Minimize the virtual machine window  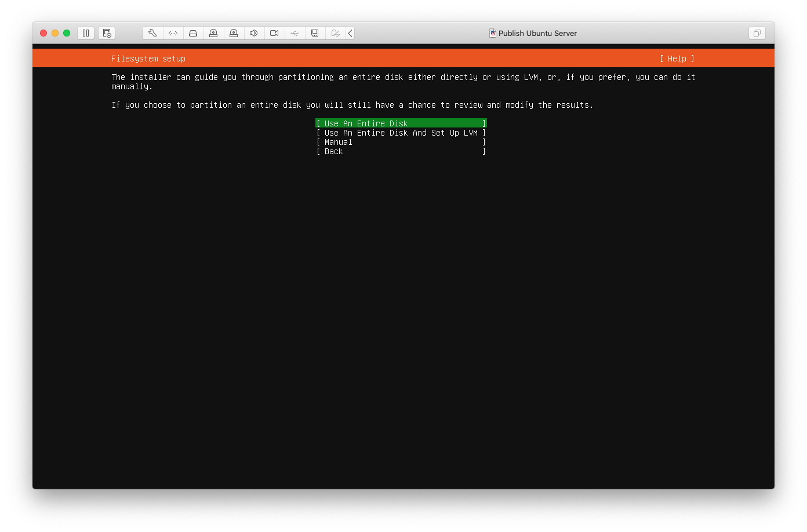55,33
